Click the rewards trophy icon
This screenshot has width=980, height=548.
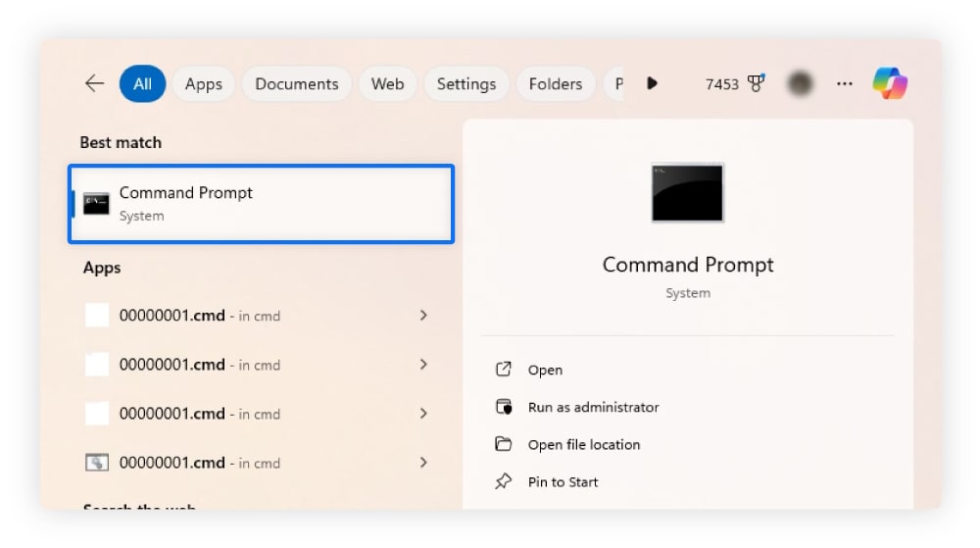point(757,83)
